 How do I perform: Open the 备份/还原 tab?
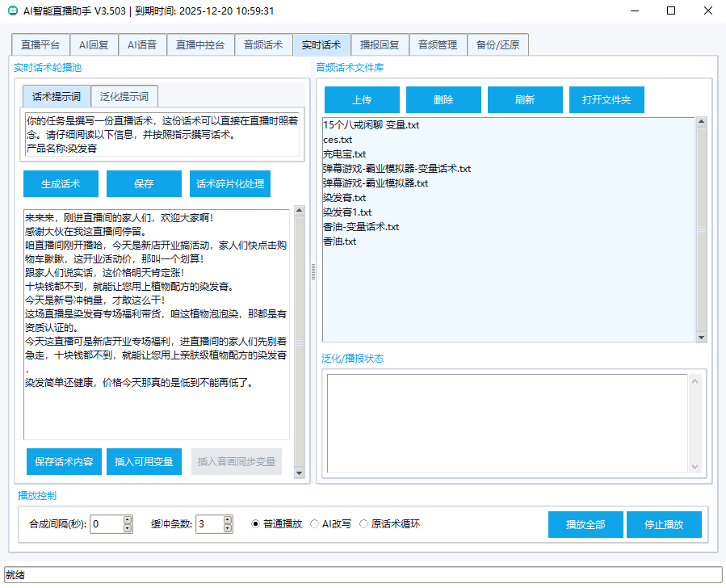499,44
